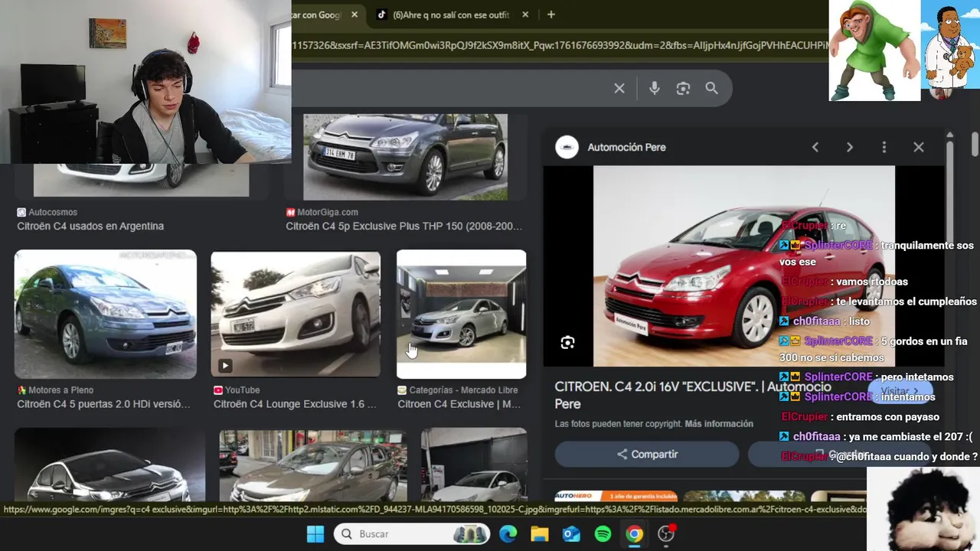The height and width of the screenshot is (551, 980).
Task: Switch to Chrome on taskbar
Action: 635,534
